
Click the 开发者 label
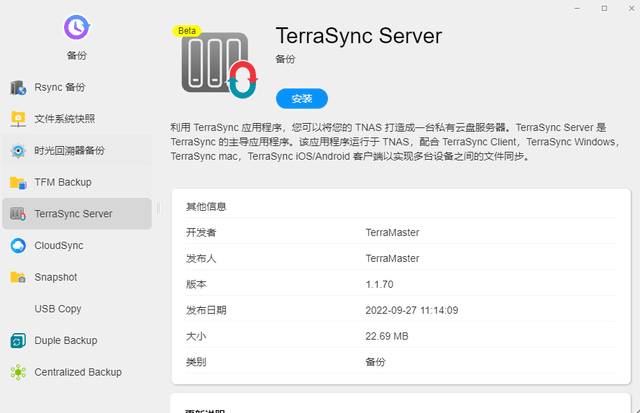pos(201,233)
